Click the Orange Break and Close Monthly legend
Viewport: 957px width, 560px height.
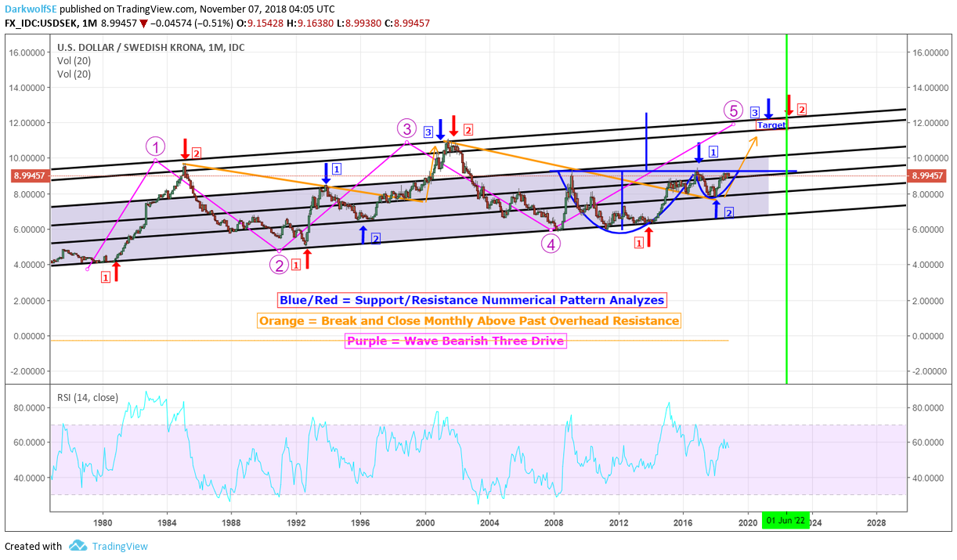tap(469, 320)
